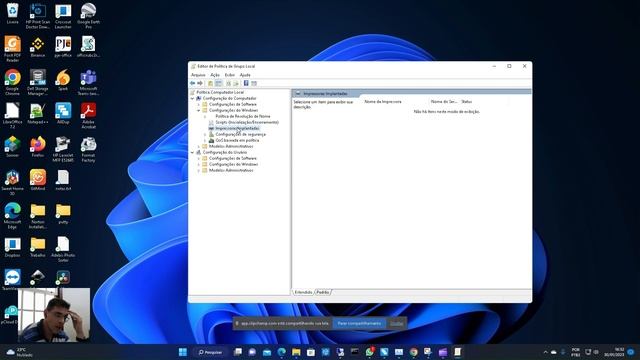This screenshot has height=360, width=640.
Task: Open the notas.txt file on desktop
Action: point(63,180)
